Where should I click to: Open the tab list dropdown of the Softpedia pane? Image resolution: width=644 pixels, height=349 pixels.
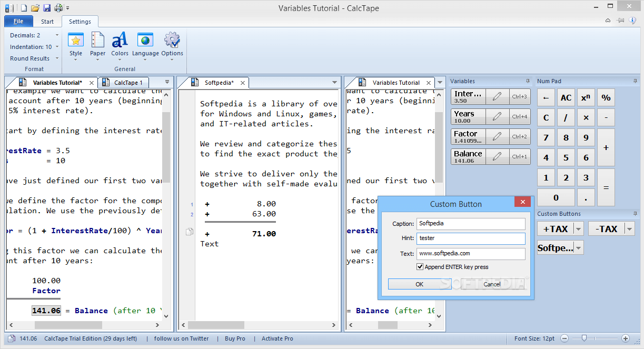[334, 83]
